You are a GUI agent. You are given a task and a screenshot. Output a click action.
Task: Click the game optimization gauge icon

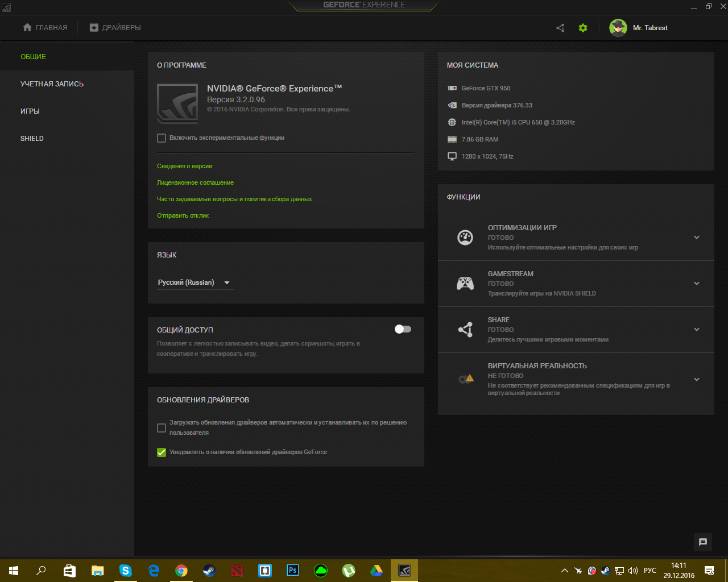click(465, 237)
